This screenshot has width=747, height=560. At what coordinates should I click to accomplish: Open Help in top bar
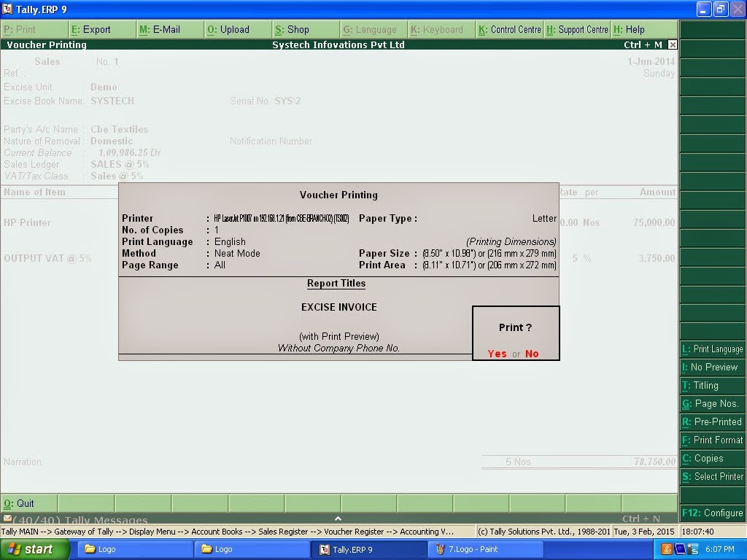pyautogui.click(x=644, y=29)
